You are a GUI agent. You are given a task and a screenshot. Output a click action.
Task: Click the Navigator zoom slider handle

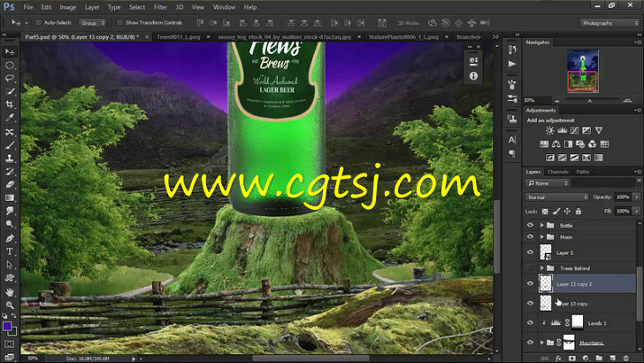point(590,101)
